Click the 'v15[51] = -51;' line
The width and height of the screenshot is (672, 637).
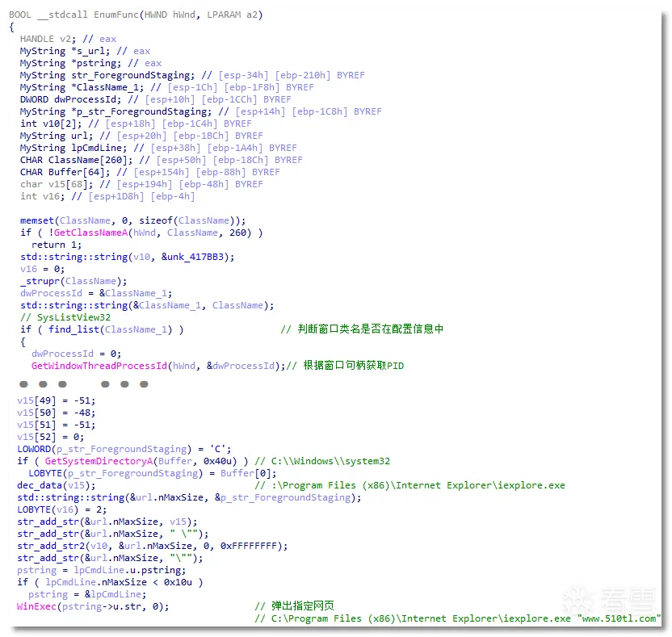coord(57,425)
